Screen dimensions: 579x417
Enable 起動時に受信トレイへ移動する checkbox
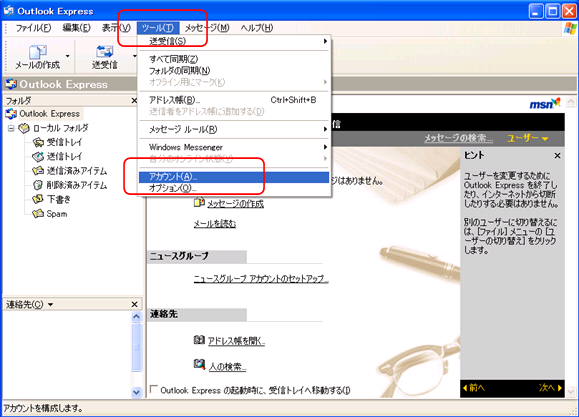[x=154, y=389]
